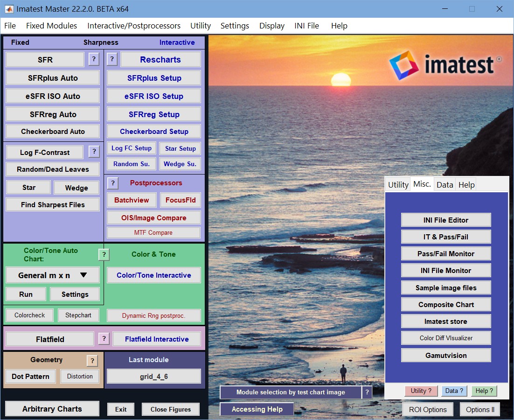Click the question mark beside Log F-Contrast
The height and width of the screenshot is (420, 514).
[94, 152]
